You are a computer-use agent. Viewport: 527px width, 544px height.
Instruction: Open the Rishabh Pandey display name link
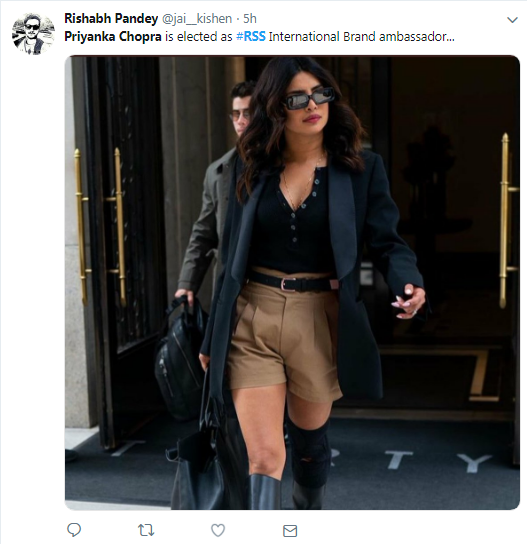point(111,18)
